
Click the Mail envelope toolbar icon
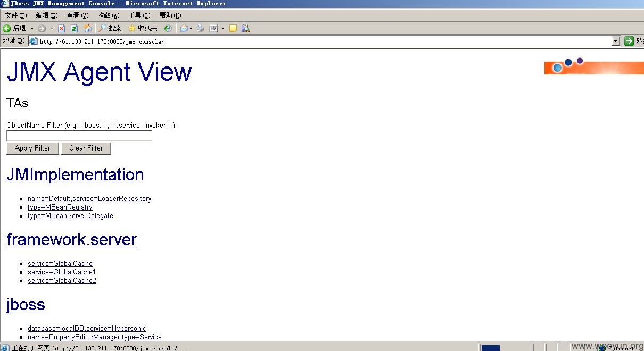coord(184,28)
